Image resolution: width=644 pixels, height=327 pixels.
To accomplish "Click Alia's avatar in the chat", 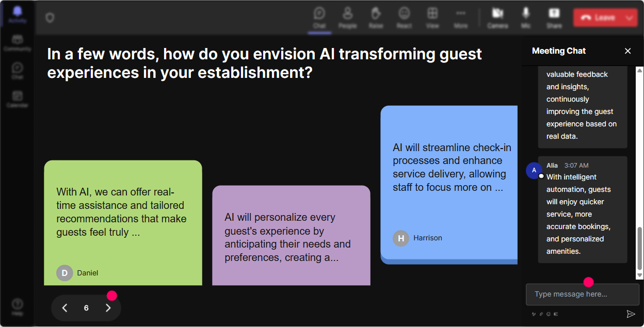I will (x=534, y=170).
